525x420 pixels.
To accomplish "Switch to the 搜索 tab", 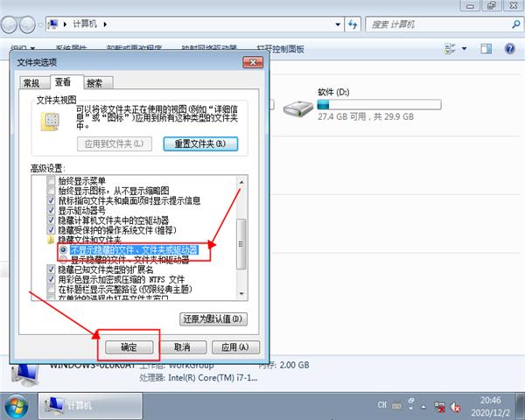I will click(94, 83).
